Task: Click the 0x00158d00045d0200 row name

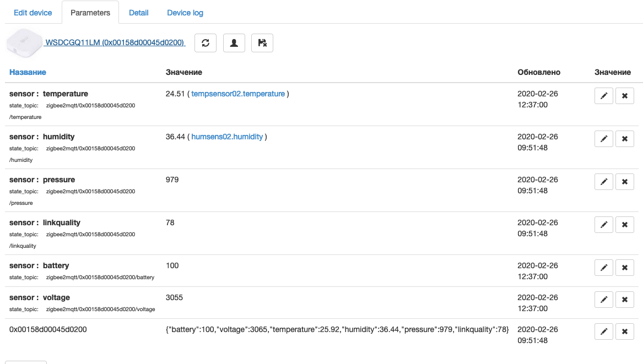Action: (48, 329)
